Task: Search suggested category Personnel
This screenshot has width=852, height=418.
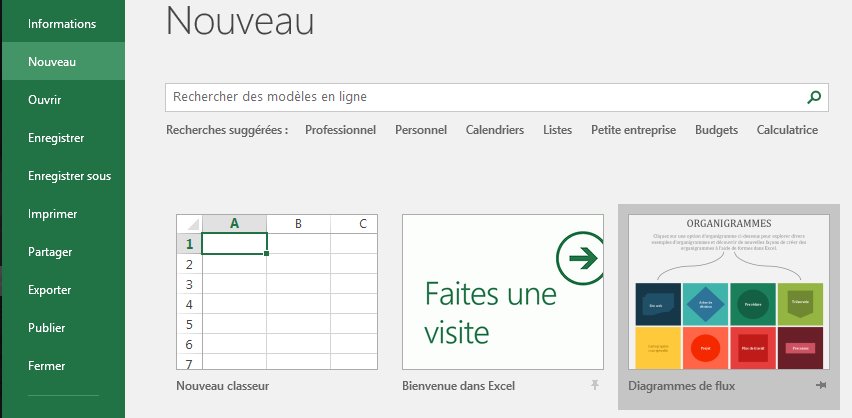Action: [421, 130]
